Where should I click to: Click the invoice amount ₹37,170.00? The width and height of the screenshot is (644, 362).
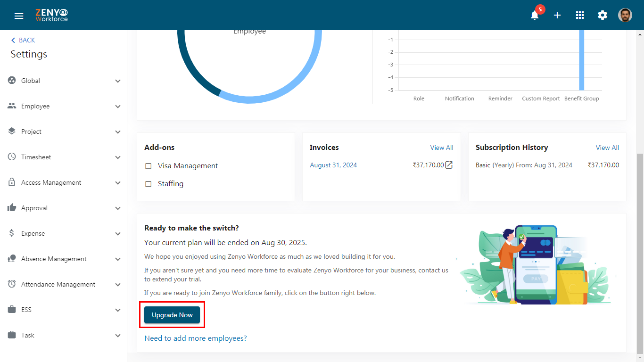[428, 165]
